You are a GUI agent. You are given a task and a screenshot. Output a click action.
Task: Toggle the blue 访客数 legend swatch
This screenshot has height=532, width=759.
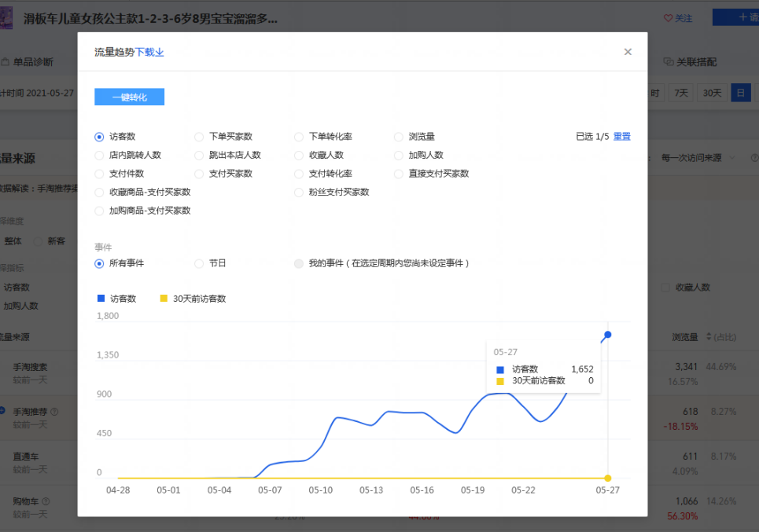pos(101,299)
